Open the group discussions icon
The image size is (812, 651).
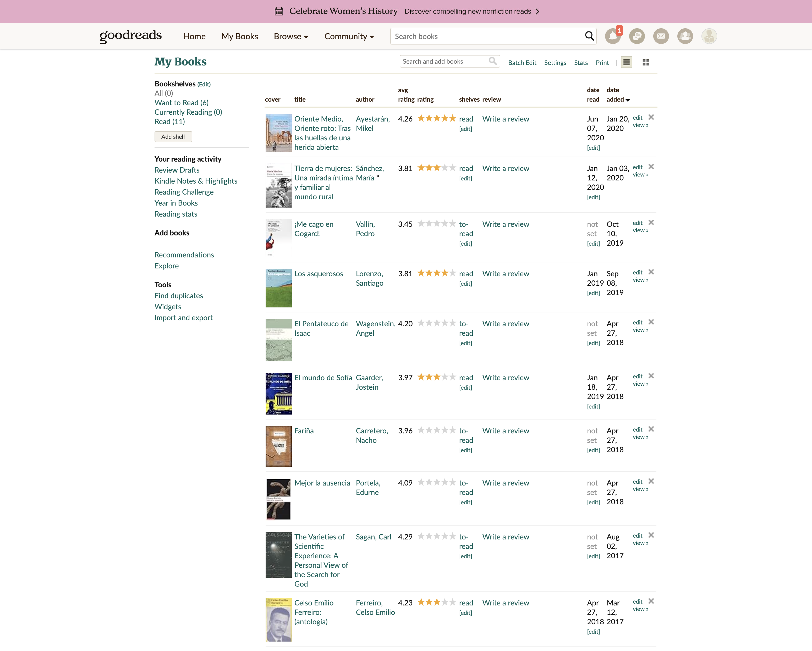(x=637, y=36)
